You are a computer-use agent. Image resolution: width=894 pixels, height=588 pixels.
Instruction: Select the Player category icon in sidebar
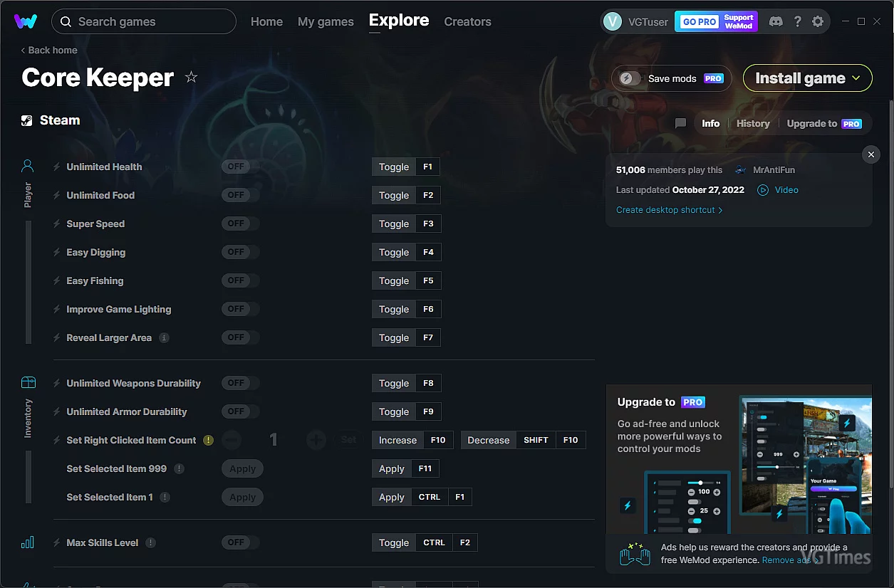pos(28,167)
